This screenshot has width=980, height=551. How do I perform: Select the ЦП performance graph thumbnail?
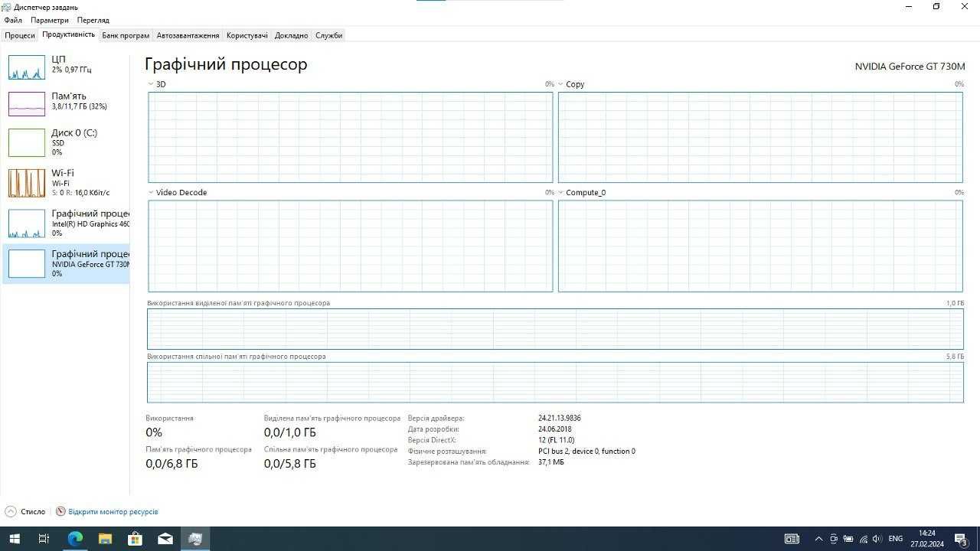point(27,67)
